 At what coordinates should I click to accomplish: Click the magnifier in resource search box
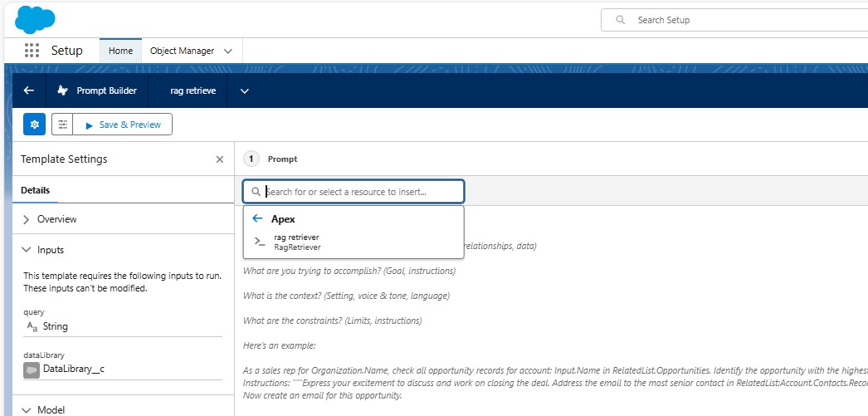pos(256,192)
